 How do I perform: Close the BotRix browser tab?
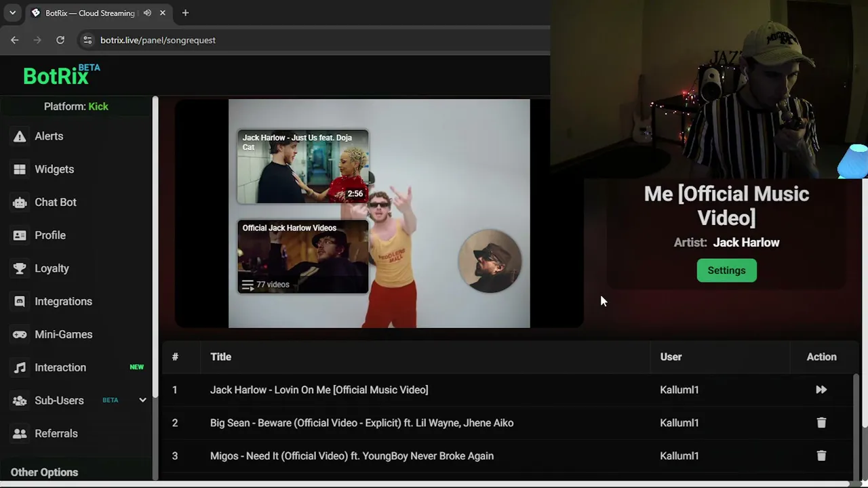coord(163,13)
